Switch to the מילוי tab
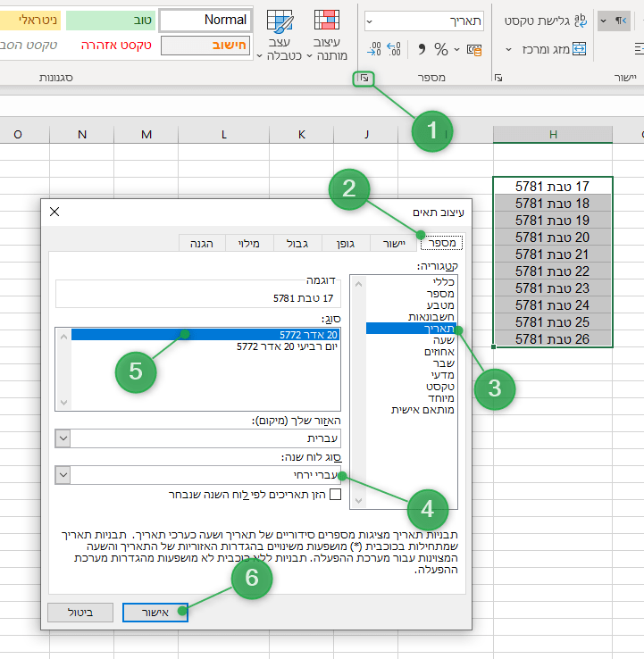 pos(249,244)
